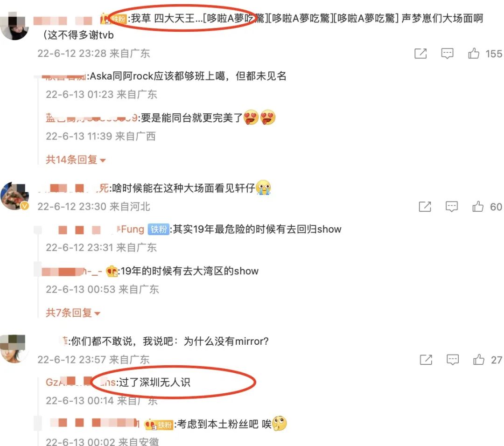Click the crown badge next to 19年 reply
This screenshot has width=504, height=446.
click(112, 271)
